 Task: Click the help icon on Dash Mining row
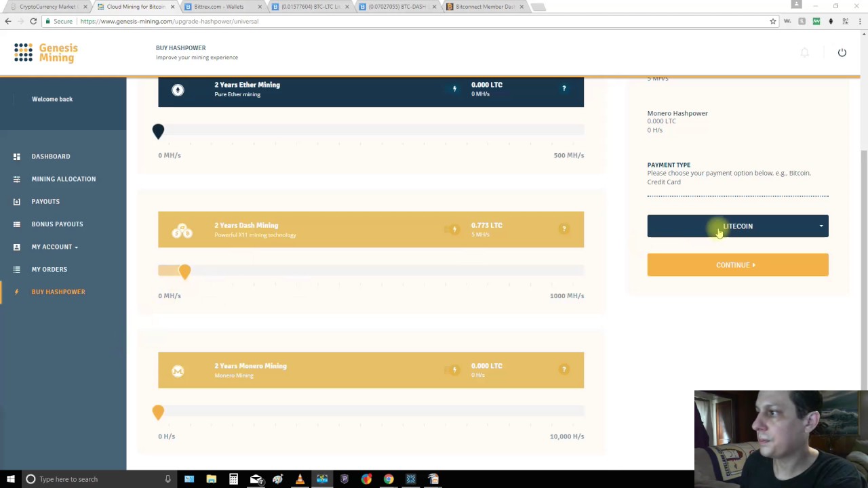pos(564,229)
